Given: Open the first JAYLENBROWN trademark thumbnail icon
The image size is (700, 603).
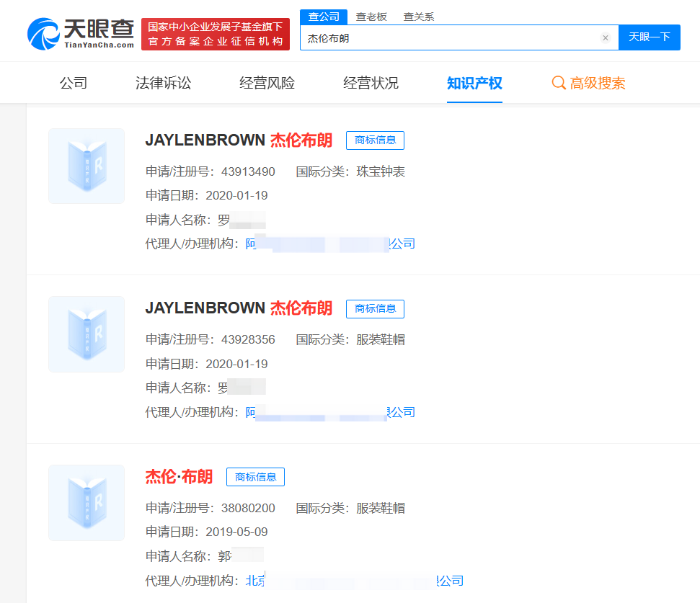Looking at the screenshot, I should 87,166.
